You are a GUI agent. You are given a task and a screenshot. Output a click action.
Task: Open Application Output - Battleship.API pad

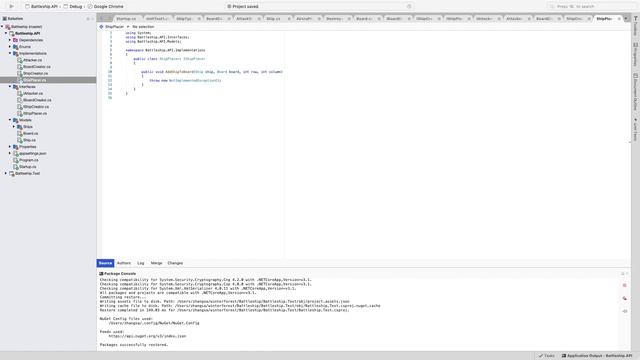click(596, 356)
